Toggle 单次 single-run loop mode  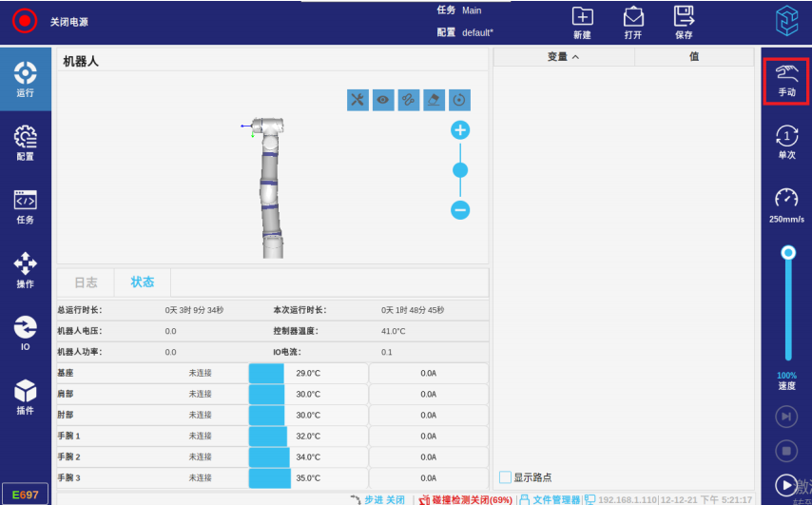786,143
